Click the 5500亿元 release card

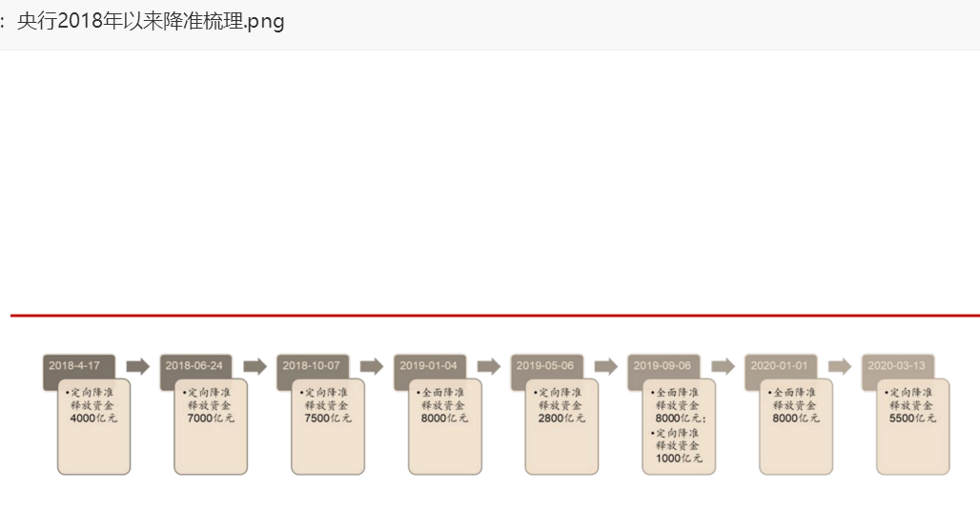[913, 426]
